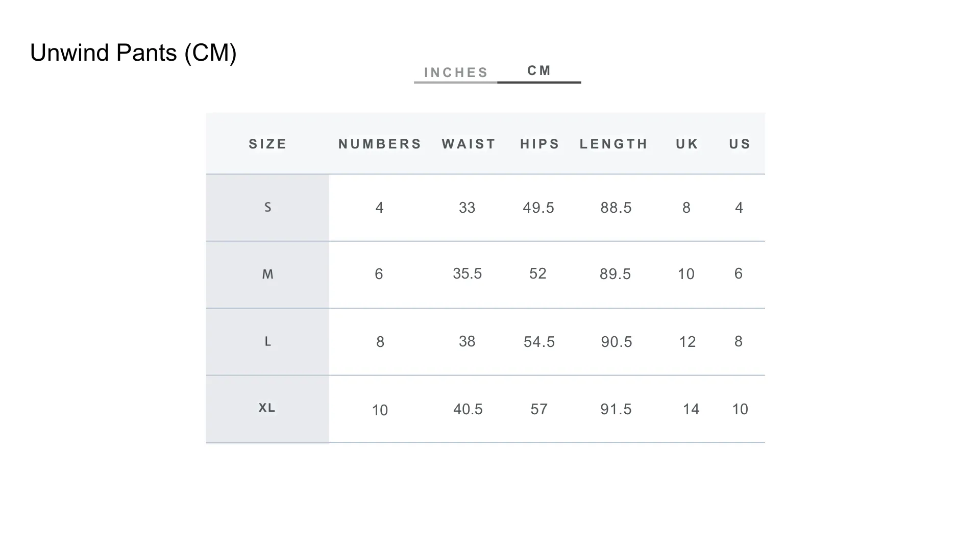
Task: Click the length value 90.5
Action: coord(616,342)
